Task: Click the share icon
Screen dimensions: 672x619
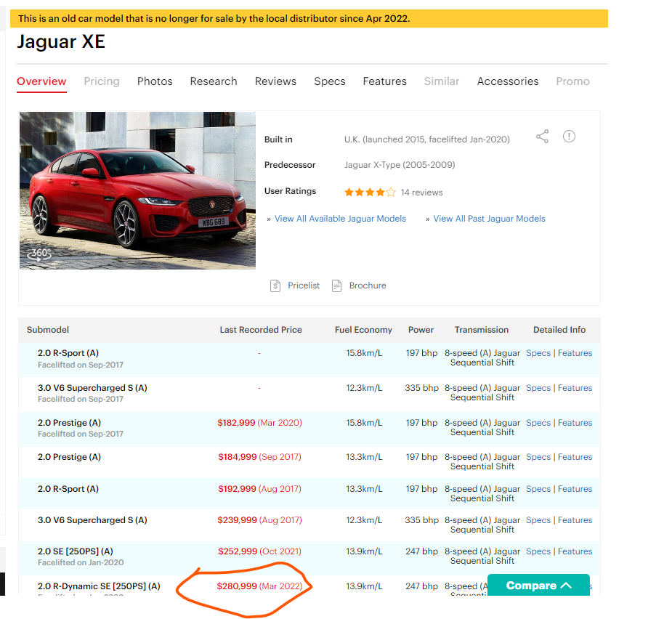Action: tap(542, 137)
